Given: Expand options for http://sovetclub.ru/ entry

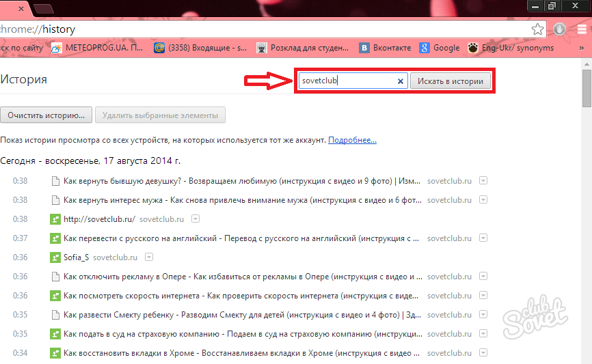Looking at the screenshot, I should tap(196, 219).
